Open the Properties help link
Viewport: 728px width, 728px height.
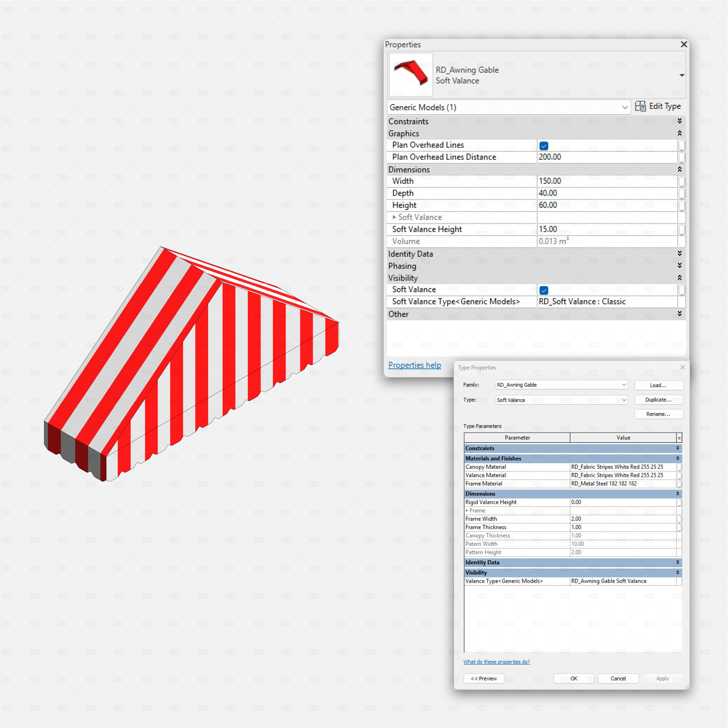point(415,365)
